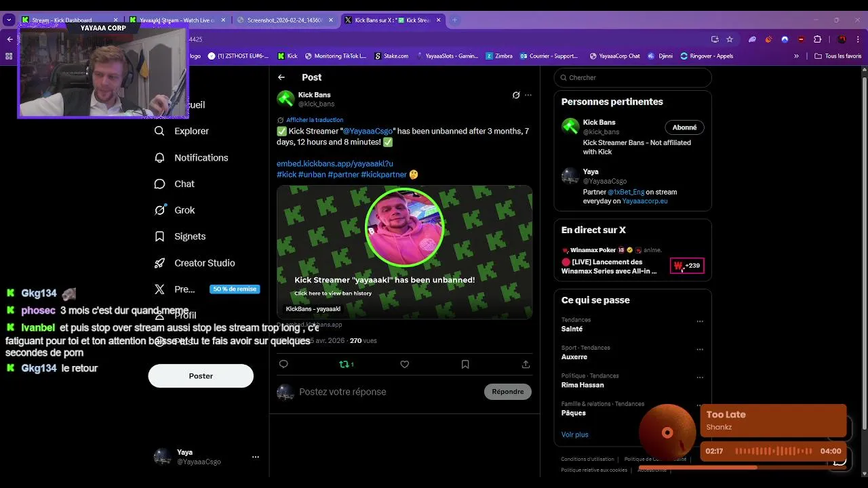Click the #kickpartner hashtag

pyautogui.click(x=384, y=174)
